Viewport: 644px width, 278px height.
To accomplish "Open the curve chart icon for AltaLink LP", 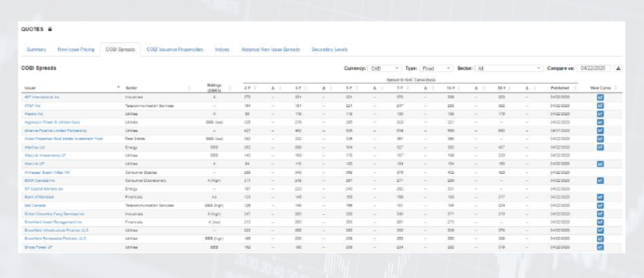I will pyautogui.click(x=600, y=164).
